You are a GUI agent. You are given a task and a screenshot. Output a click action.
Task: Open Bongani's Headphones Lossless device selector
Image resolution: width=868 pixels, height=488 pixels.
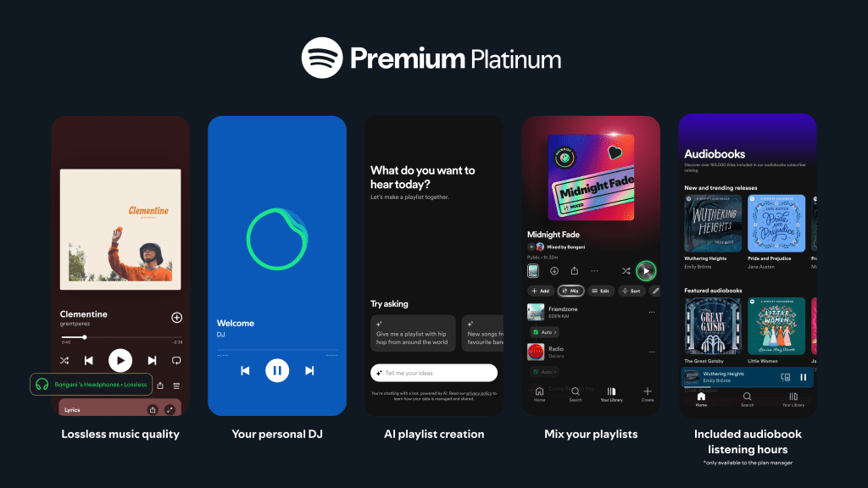click(91, 385)
